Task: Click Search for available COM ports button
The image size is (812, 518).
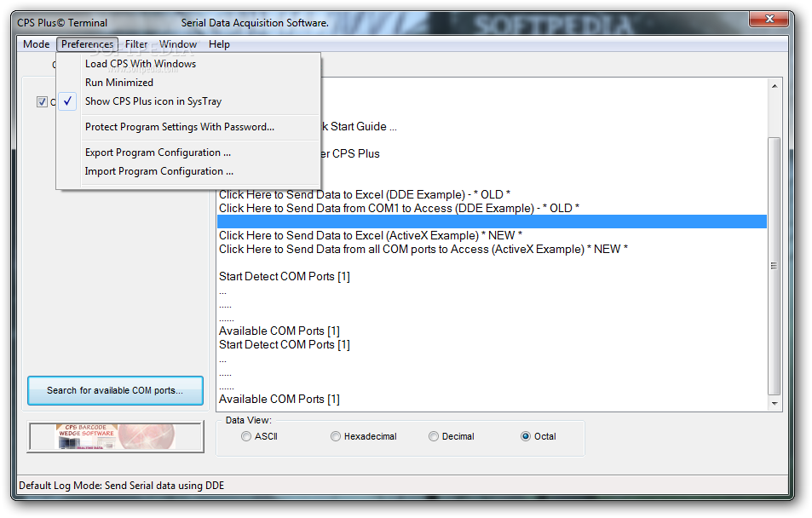Action: coord(115,390)
